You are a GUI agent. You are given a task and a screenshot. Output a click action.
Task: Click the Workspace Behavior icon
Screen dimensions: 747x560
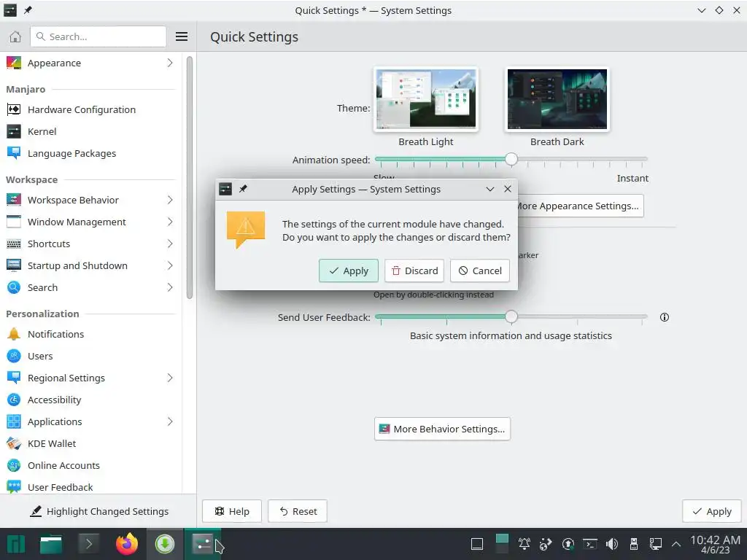coord(14,200)
